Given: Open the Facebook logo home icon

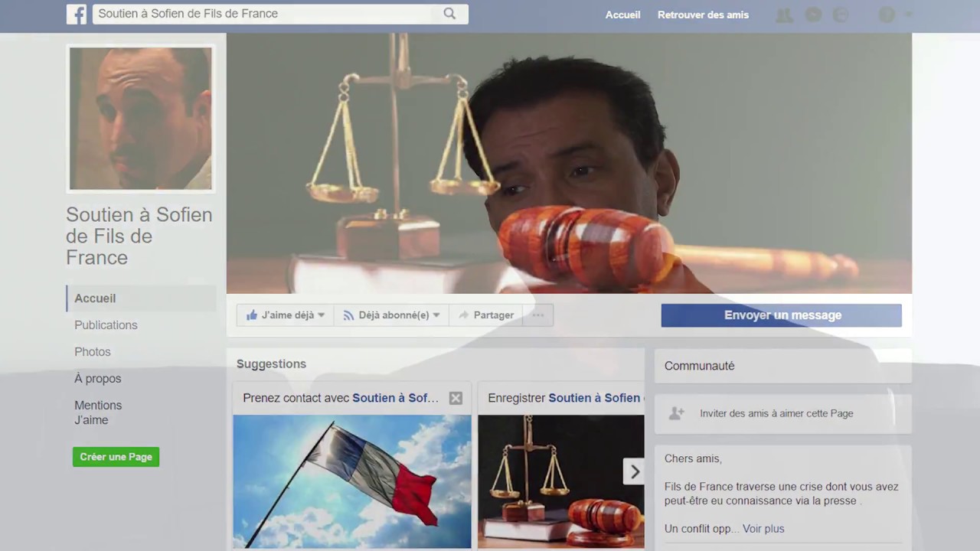Looking at the screenshot, I should click(x=77, y=14).
